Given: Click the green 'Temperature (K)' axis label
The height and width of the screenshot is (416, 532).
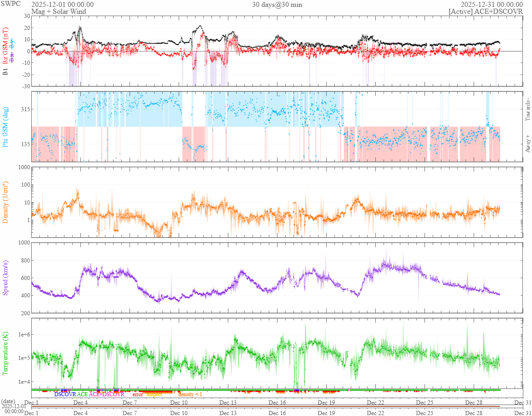Looking at the screenshot, I should tap(5, 353).
